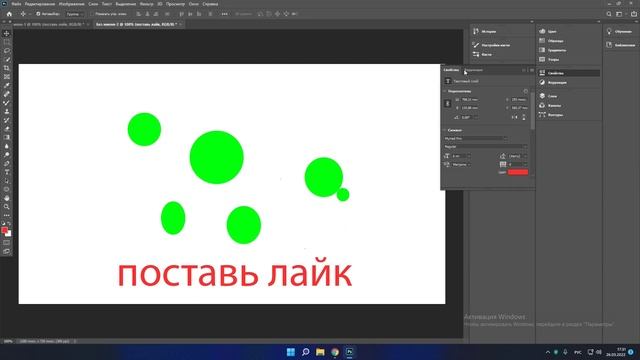The image size is (640, 360).
Task: Open the Edit menu
Action: click(x=40, y=4)
